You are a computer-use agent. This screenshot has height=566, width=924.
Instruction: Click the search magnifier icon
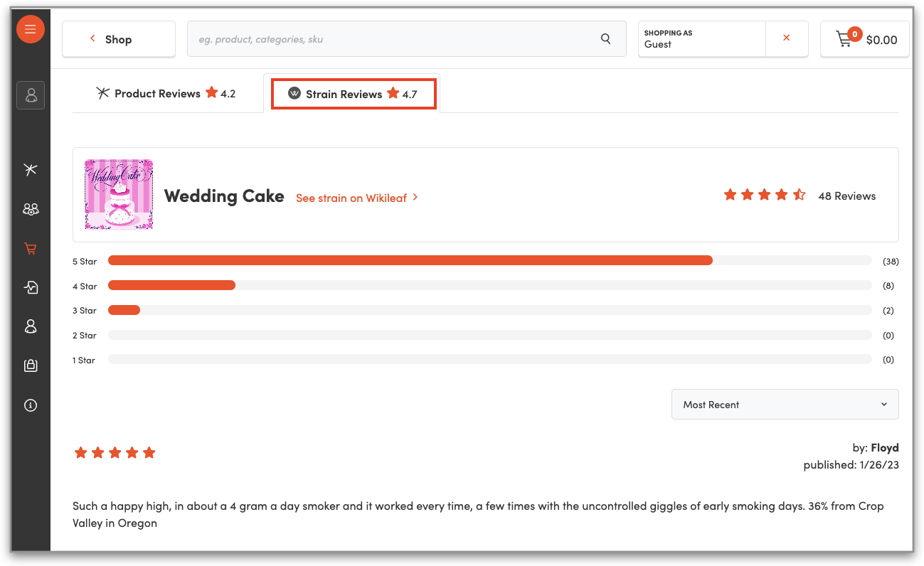tap(605, 39)
